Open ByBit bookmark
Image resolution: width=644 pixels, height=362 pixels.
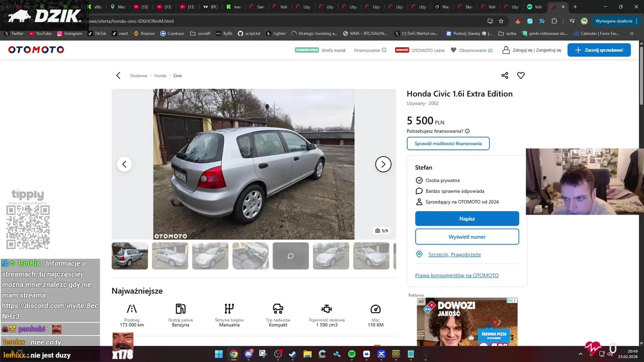click(x=224, y=34)
